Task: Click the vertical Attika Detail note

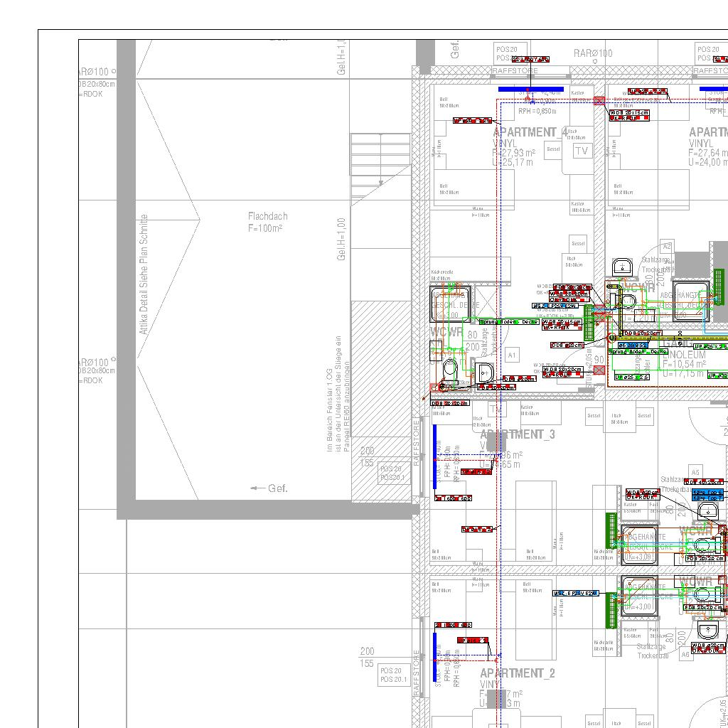Action: (x=144, y=274)
